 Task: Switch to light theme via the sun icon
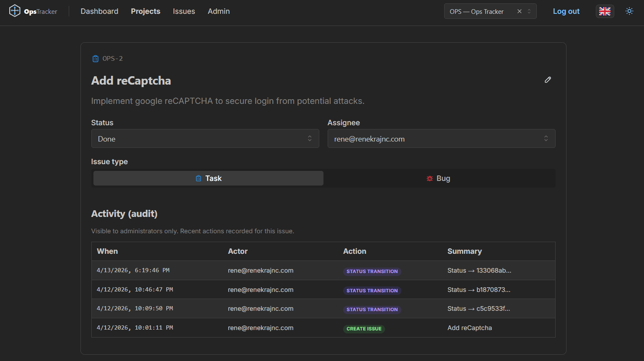tap(629, 11)
